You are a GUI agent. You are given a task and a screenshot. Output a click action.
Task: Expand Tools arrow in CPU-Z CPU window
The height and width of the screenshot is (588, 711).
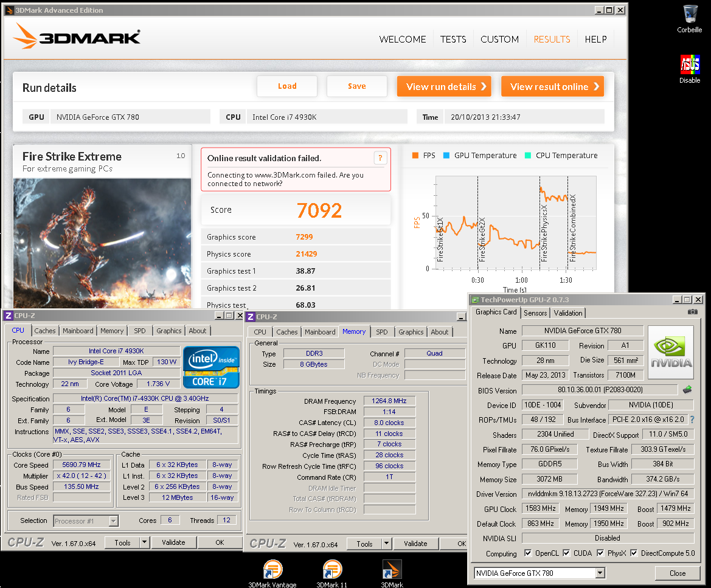[x=145, y=542]
